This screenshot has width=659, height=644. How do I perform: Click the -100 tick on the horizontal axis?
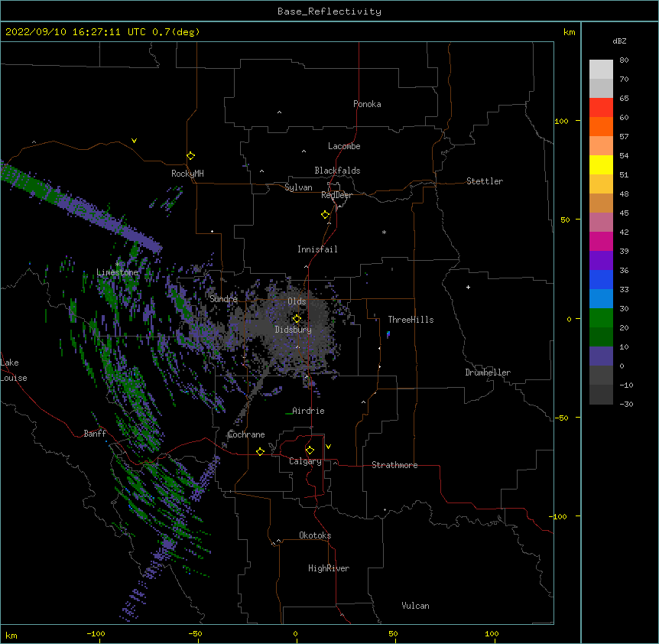[96, 633]
